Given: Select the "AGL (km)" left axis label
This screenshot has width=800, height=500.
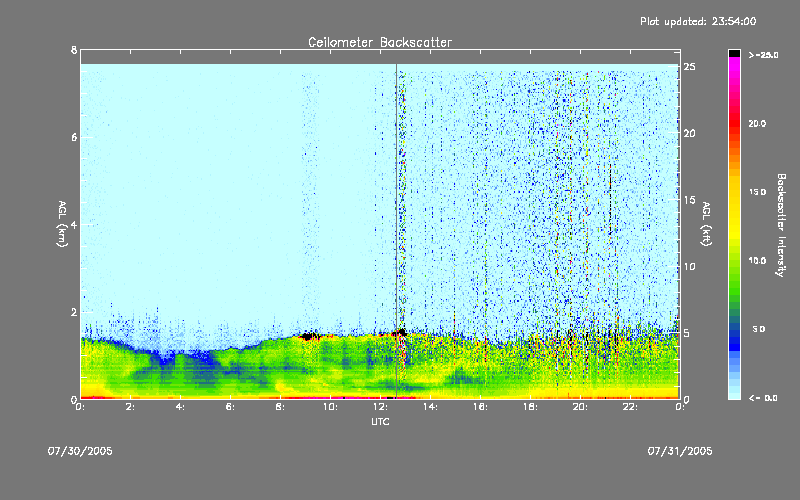Looking at the screenshot, I should [x=62, y=224].
